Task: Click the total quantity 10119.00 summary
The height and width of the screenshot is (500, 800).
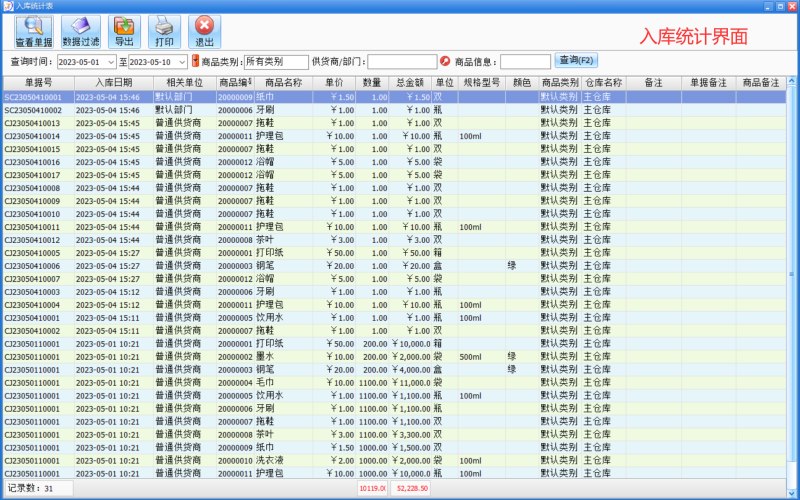Action: tap(372, 488)
